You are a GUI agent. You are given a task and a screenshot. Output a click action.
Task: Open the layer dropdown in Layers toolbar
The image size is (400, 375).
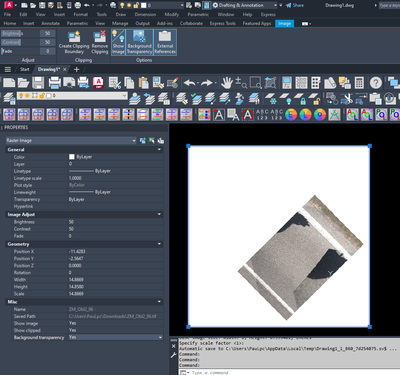pyautogui.click(x=72, y=96)
